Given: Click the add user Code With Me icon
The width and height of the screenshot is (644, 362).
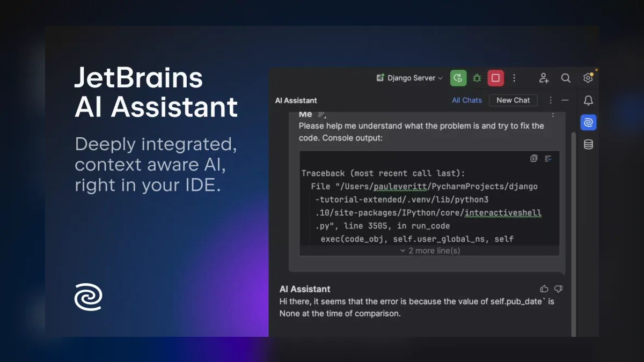Looking at the screenshot, I should click(x=544, y=78).
